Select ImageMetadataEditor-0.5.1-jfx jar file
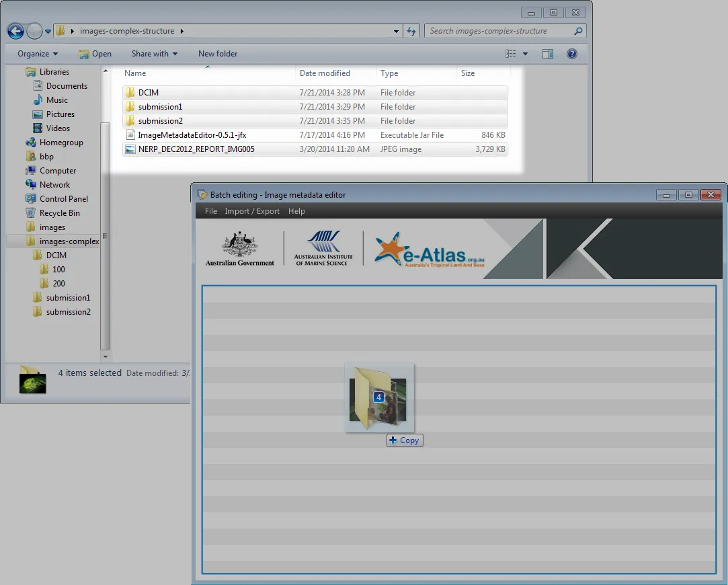Viewport: 728px width, 585px height. coord(315,135)
